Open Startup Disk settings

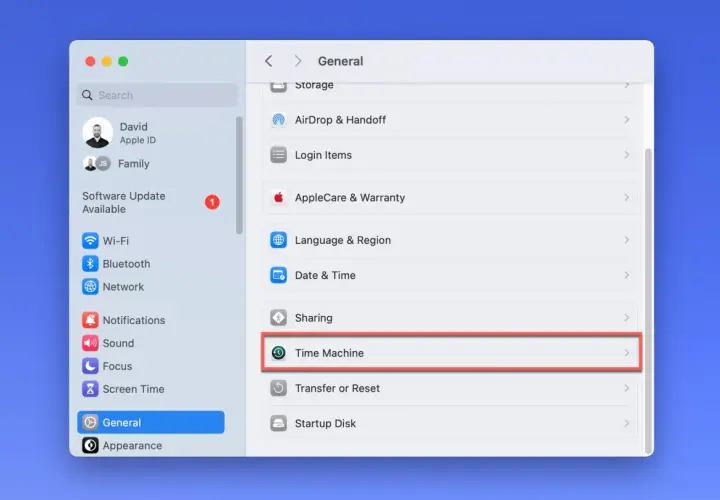(450, 423)
